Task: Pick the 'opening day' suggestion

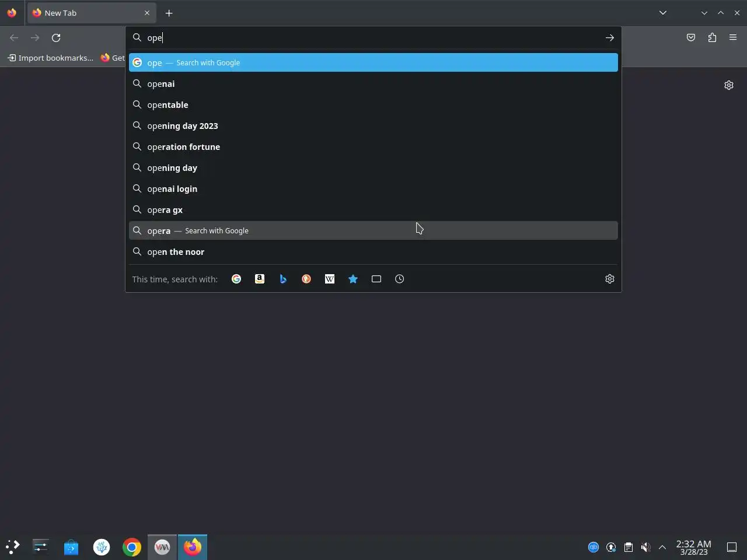Action: [373, 167]
